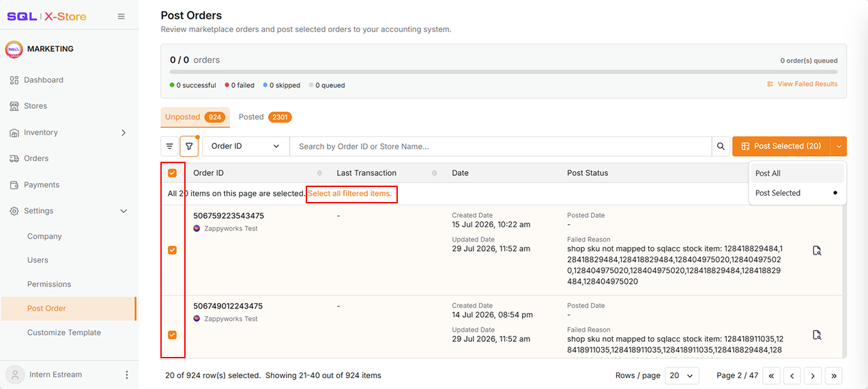Click the Post Status column header
The image size is (868, 389).
click(x=588, y=173)
